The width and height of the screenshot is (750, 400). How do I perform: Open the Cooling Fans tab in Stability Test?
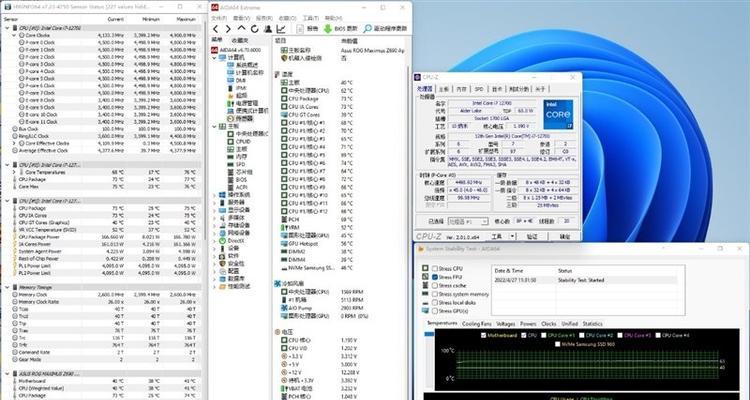pyautogui.click(x=476, y=324)
